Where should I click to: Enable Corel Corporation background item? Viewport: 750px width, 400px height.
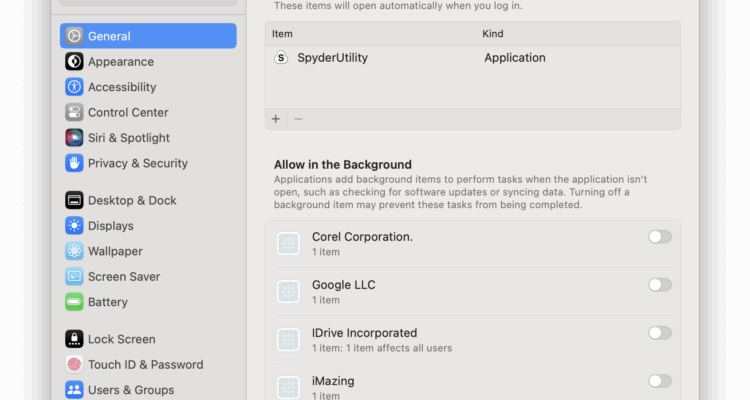click(660, 237)
